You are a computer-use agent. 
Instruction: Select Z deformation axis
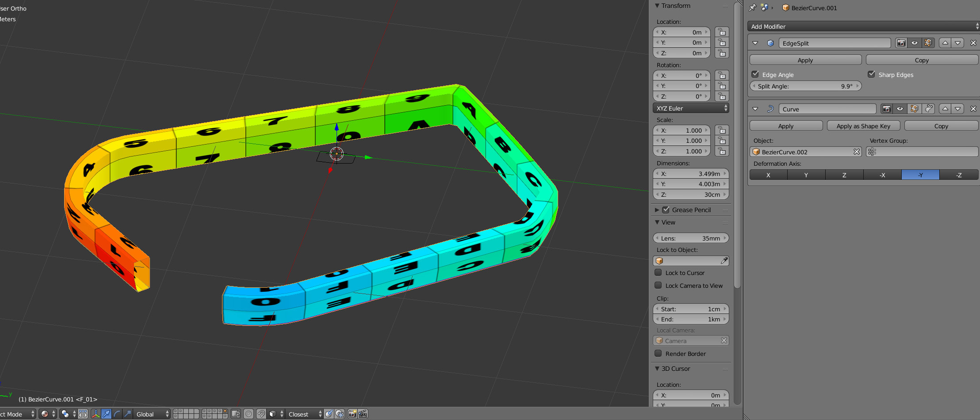point(844,175)
